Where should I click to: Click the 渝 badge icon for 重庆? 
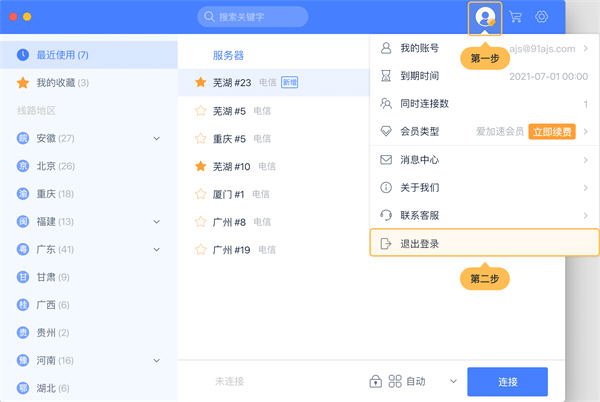tap(23, 194)
